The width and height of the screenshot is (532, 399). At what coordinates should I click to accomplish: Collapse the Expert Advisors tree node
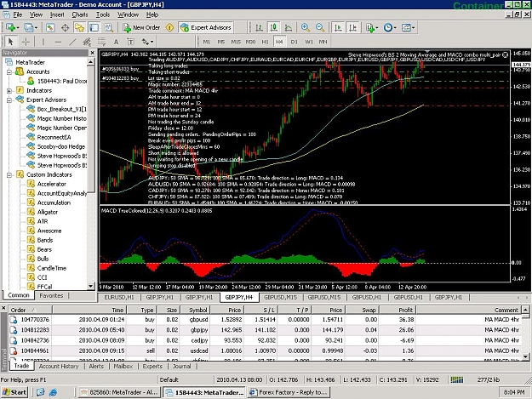point(9,100)
